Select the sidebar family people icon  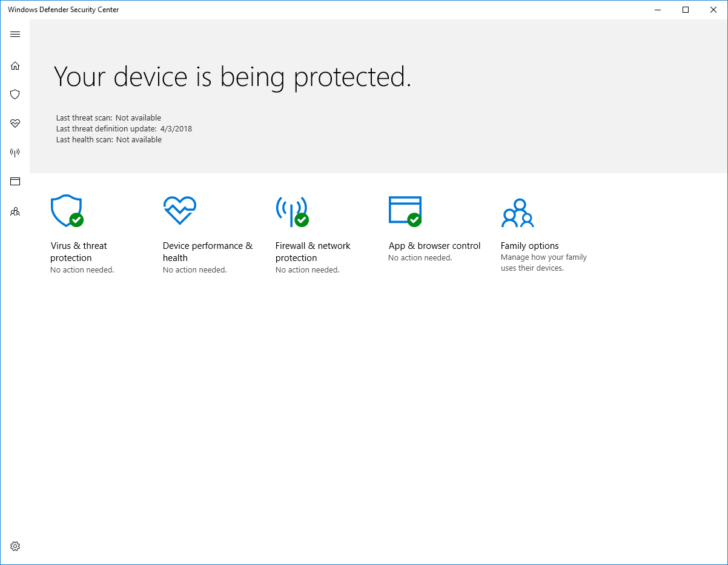click(15, 211)
